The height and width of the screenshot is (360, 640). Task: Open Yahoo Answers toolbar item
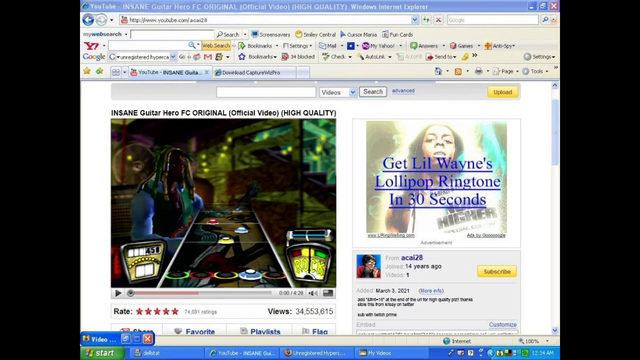[424, 46]
